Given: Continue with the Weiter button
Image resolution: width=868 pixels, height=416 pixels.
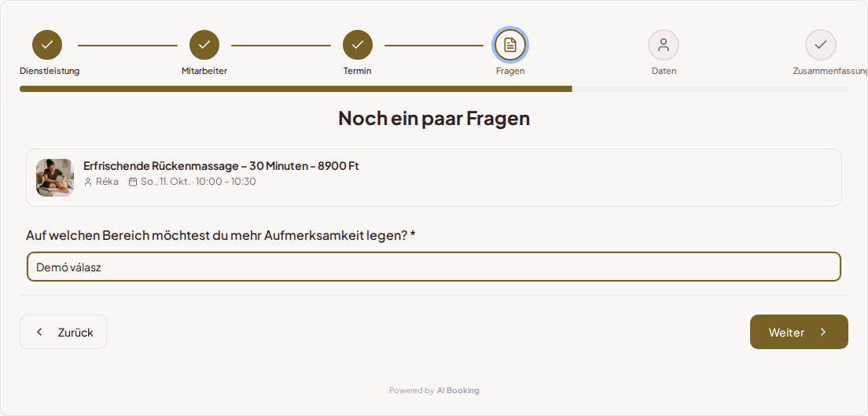Looking at the screenshot, I should click(799, 332).
